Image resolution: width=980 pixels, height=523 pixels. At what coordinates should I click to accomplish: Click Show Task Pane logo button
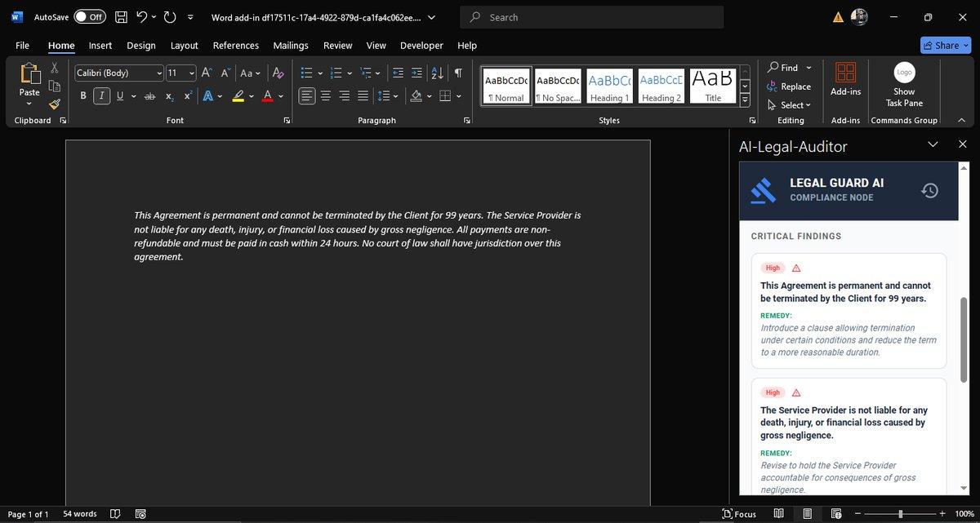pyautogui.click(x=904, y=85)
